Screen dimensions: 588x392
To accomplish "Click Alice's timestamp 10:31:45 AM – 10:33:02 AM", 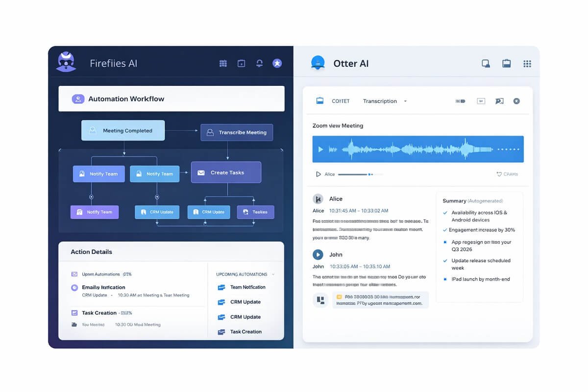I will click(359, 211).
